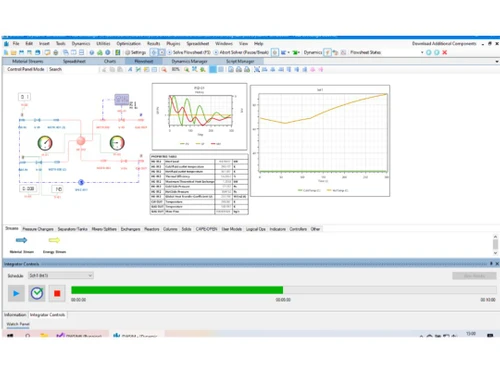Click the new simulation icon

pyautogui.click(x=6, y=52)
